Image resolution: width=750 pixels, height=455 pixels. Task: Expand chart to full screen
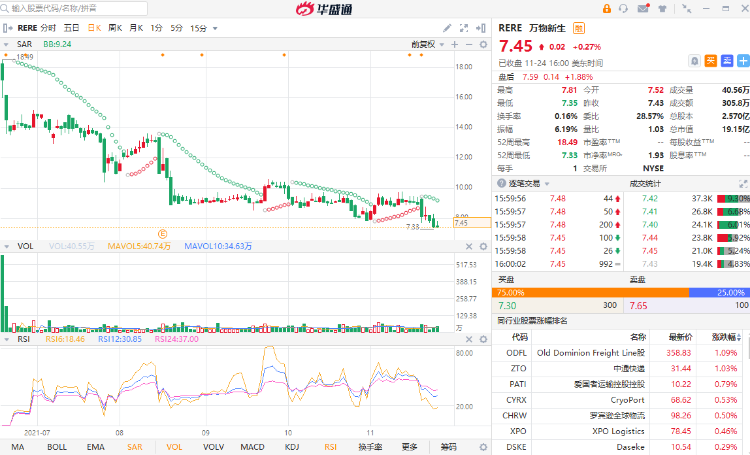pos(463,28)
